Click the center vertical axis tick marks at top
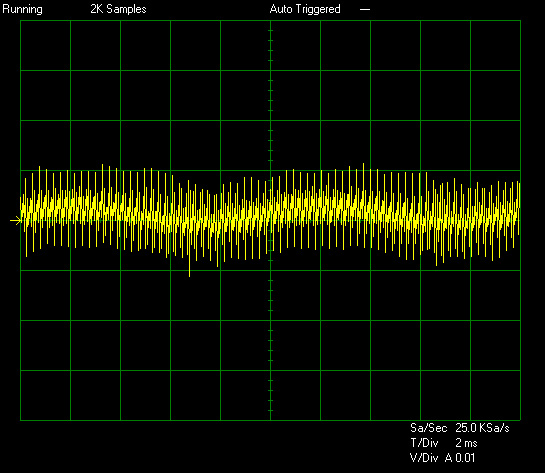The width and height of the screenshot is (545, 473). point(270,94)
